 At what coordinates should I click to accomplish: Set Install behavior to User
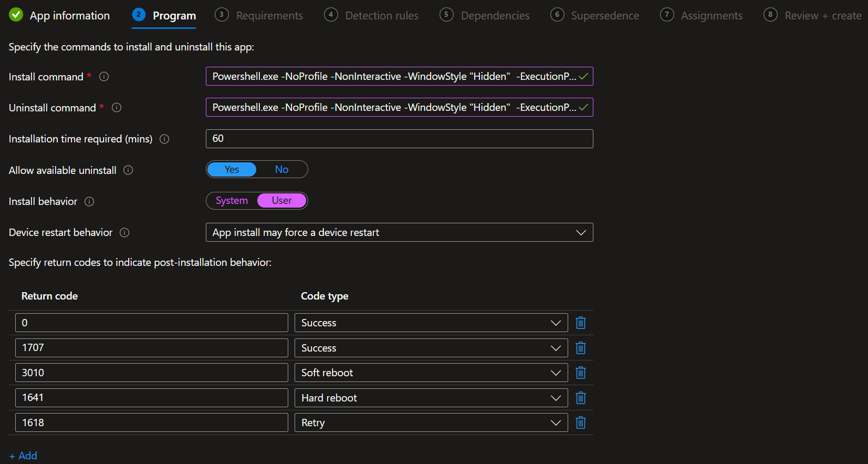pos(281,201)
